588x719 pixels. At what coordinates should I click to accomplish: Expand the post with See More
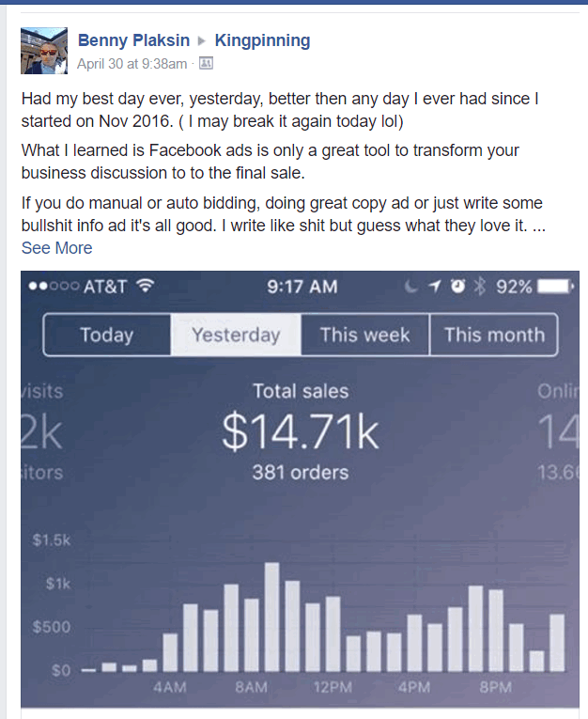pos(57,248)
